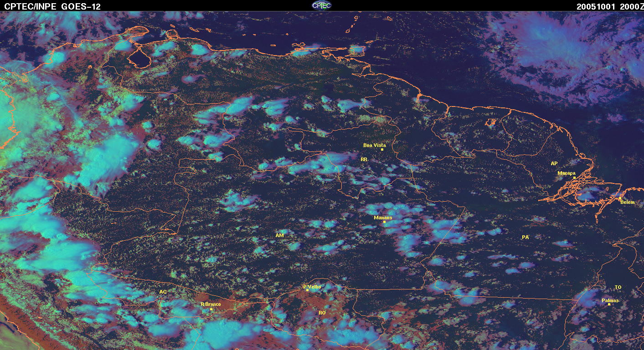The width and height of the screenshot is (644, 350).
Task: Click the yellow marker under Boa Vista
Action: point(382,150)
